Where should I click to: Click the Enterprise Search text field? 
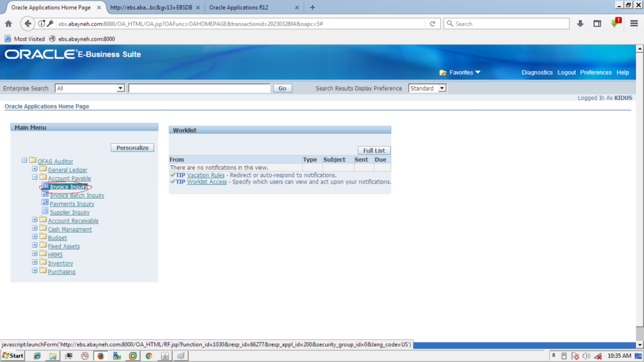pos(199,88)
